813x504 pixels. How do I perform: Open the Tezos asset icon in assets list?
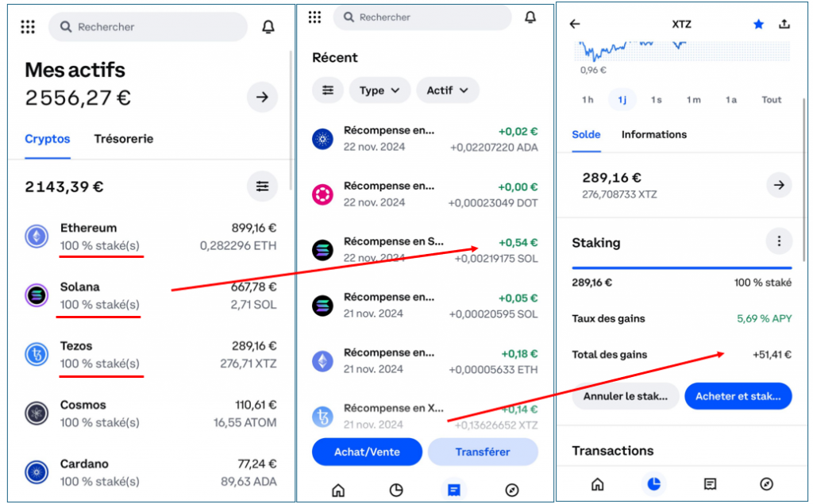pos(37,355)
